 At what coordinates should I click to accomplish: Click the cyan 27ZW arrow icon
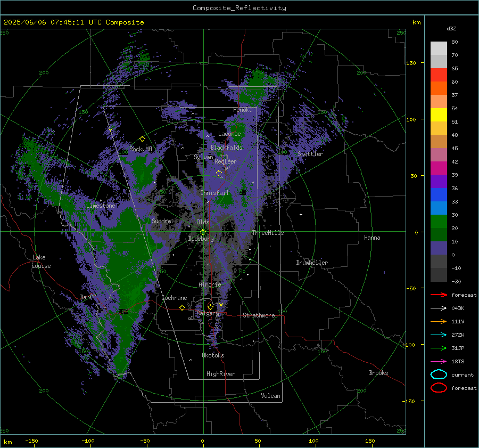pos(439,335)
